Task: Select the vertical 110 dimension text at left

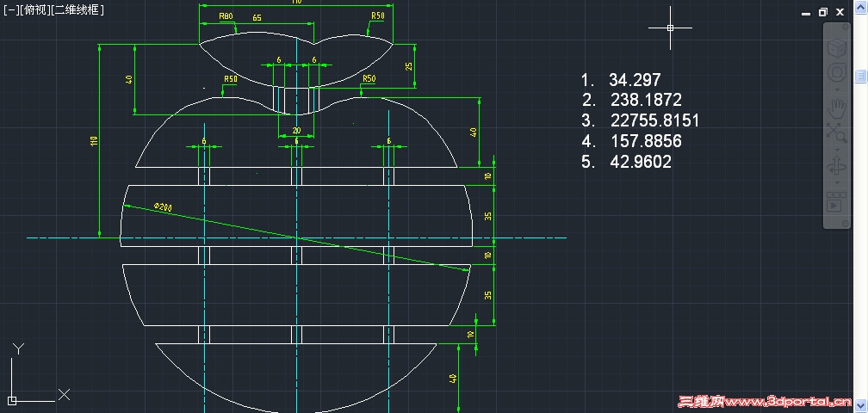Action: click(94, 141)
